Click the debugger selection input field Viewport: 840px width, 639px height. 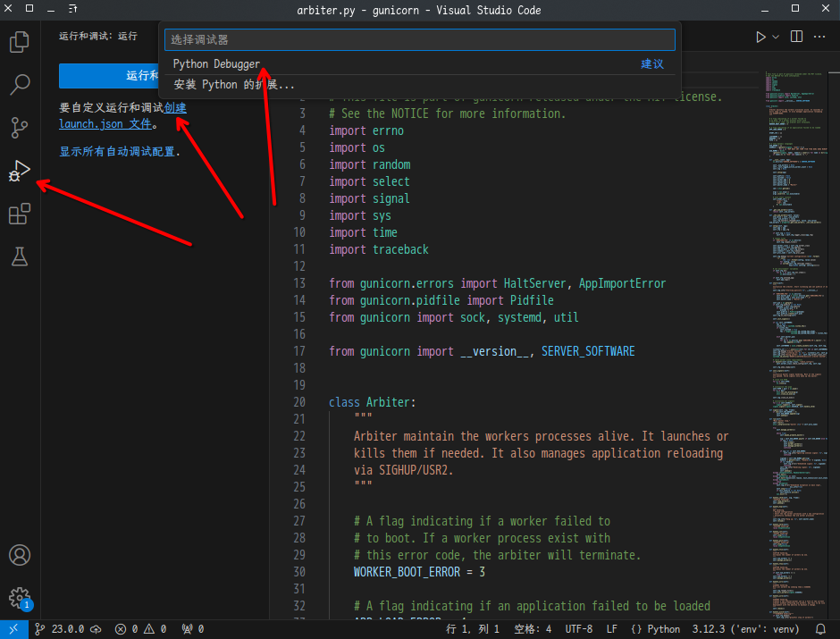point(419,40)
